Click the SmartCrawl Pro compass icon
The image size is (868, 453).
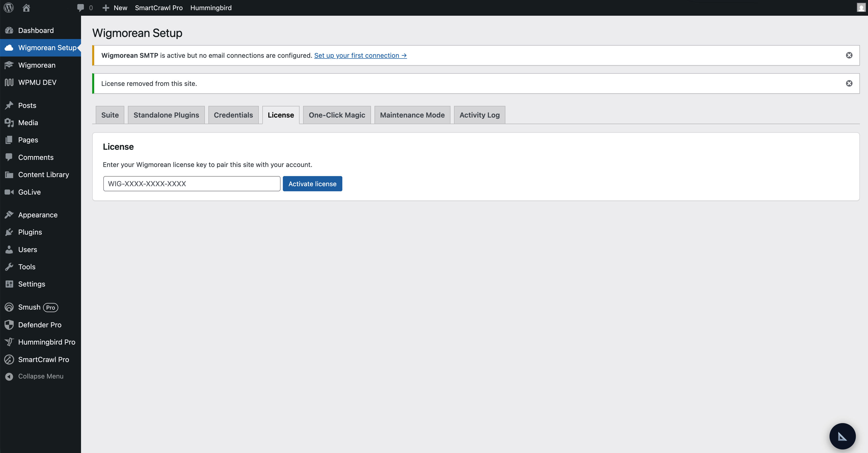coord(9,359)
